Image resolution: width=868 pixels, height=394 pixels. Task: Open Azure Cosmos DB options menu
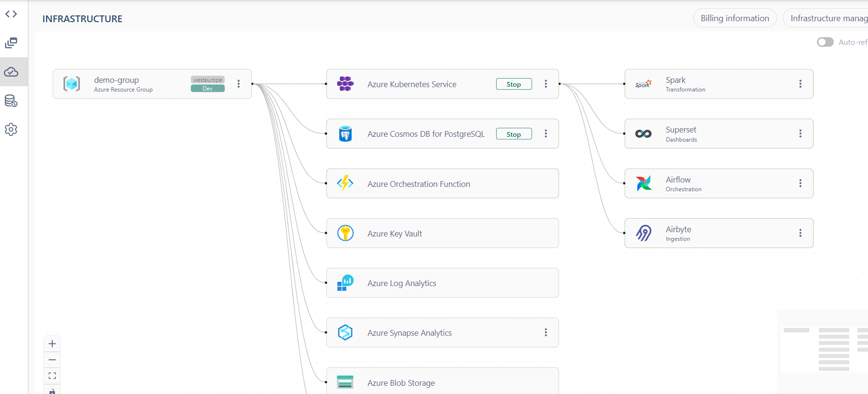[546, 133]
